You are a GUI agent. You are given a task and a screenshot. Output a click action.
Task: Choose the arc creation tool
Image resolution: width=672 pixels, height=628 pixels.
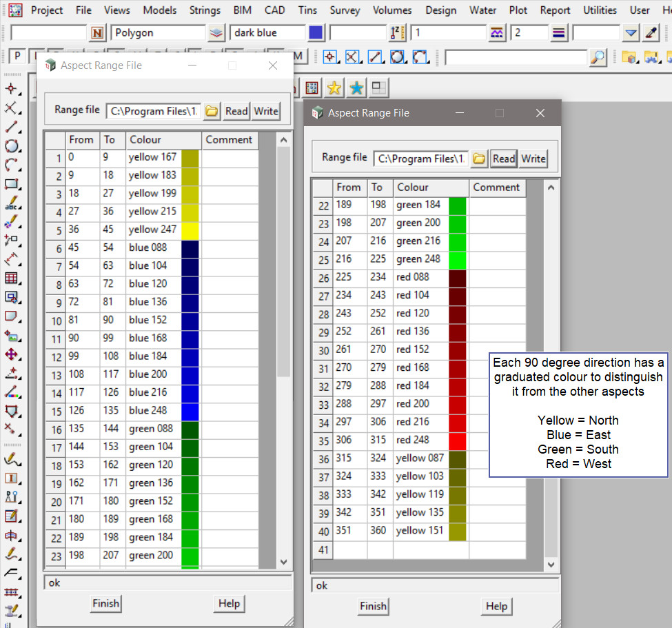tap(11, 165)
